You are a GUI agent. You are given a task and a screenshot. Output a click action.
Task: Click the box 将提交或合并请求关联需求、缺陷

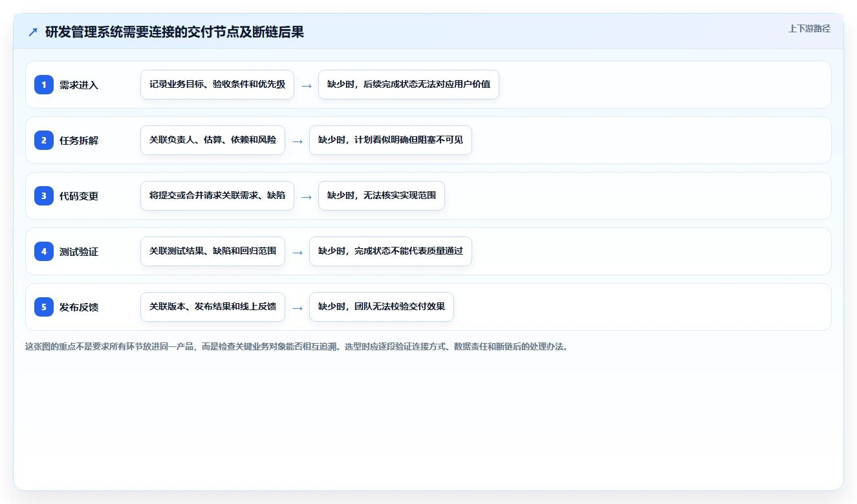pos(217,196)
